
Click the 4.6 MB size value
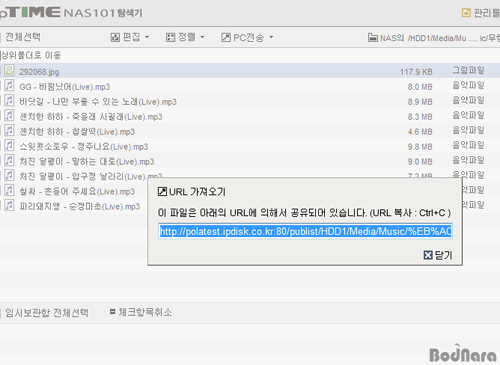pyautogui.click(x=420, y=132)
